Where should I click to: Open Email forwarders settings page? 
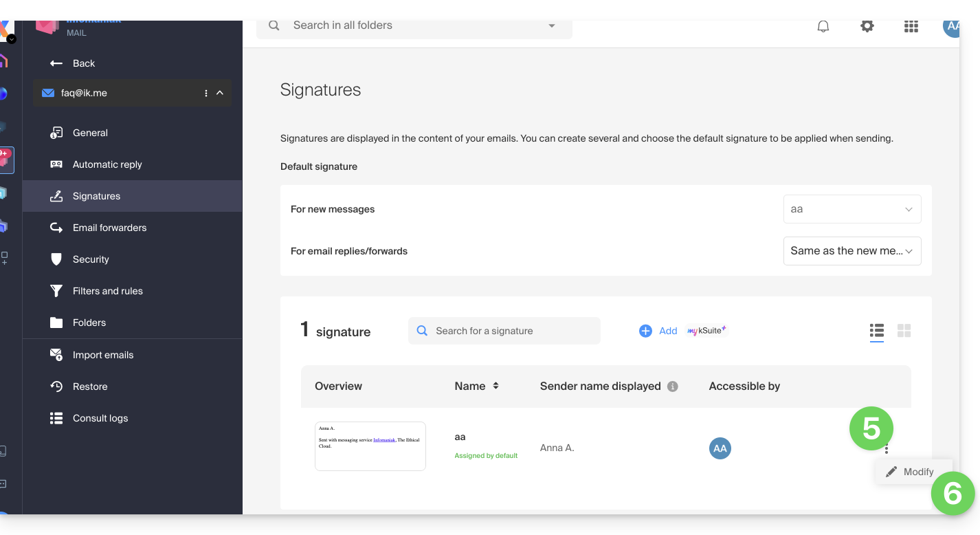(x=109, y=228)
